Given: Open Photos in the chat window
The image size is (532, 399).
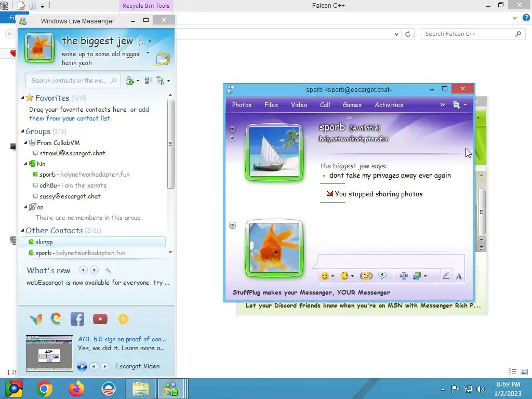Looking at the screenshot, I should 242,105.
